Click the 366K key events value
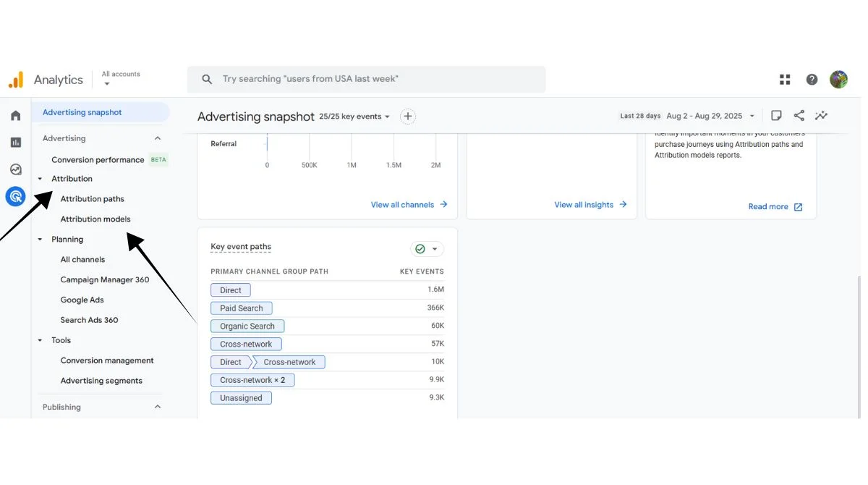The image size is (868, 485). pyautogui.click(x=435, y=308)
